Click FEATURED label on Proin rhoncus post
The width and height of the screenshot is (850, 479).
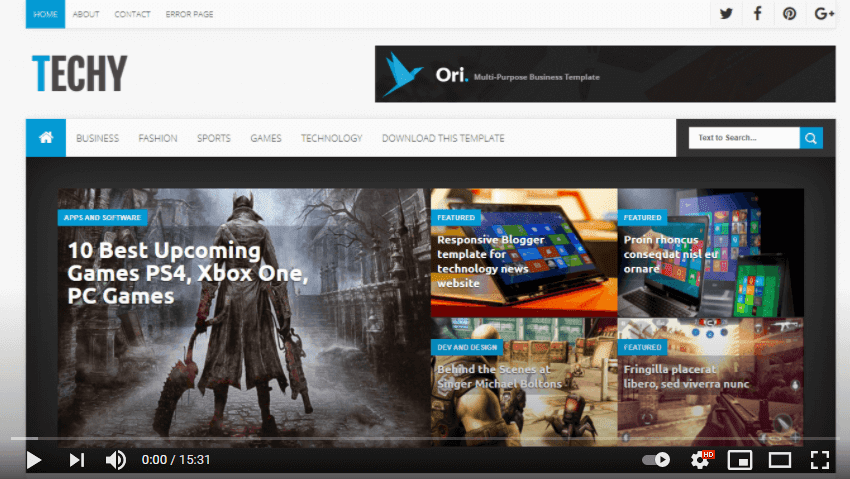pyautogui.click(x=642, y=217)
